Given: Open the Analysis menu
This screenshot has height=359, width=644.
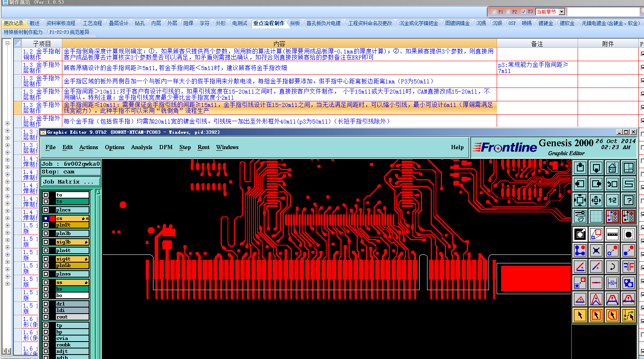Looking at the screenshot, I should pyautogui.click(x=142, y=147).
